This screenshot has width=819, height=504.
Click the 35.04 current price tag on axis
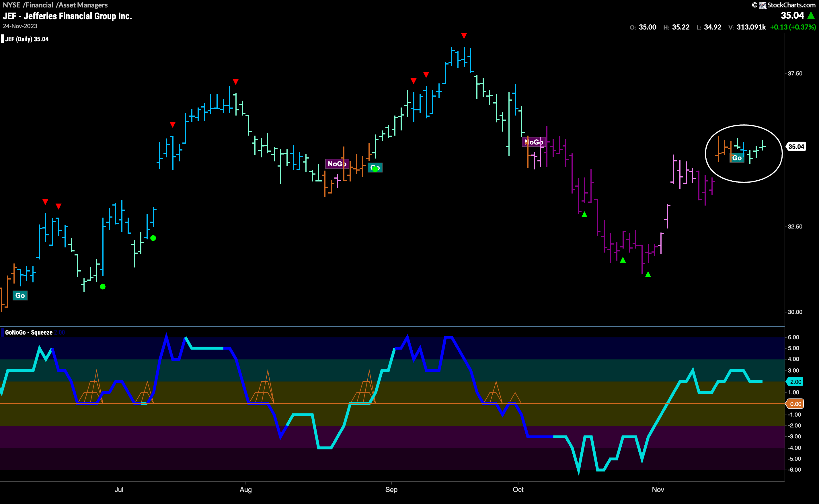click(796, 146)
